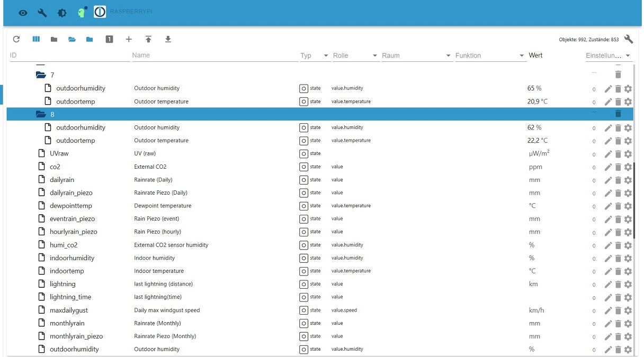This screenshot has height=357, width=644.
Task: Refresh the object tree
Action: 16,39
